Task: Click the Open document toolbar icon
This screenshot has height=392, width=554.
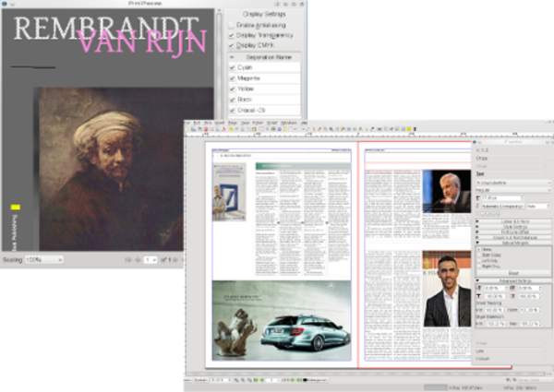Action: pos(194,129)
